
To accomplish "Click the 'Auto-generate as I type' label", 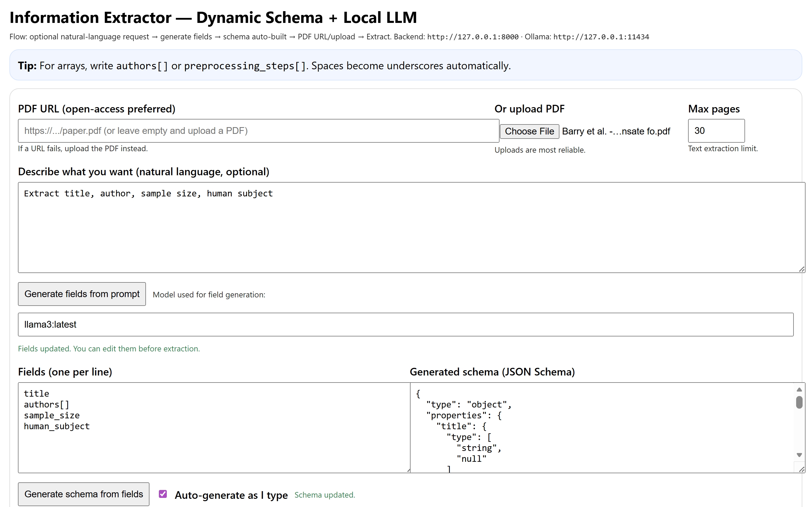I will (x=231, y=495).
